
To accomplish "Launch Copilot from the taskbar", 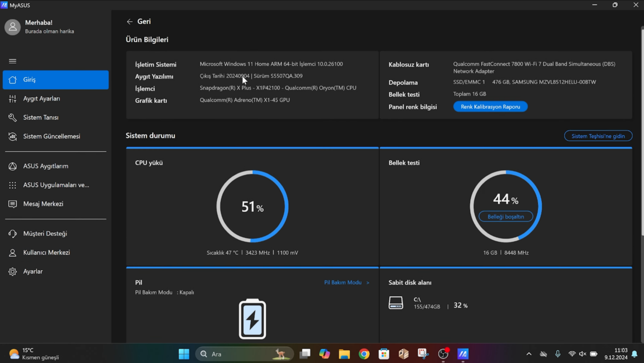I will 324,354.
